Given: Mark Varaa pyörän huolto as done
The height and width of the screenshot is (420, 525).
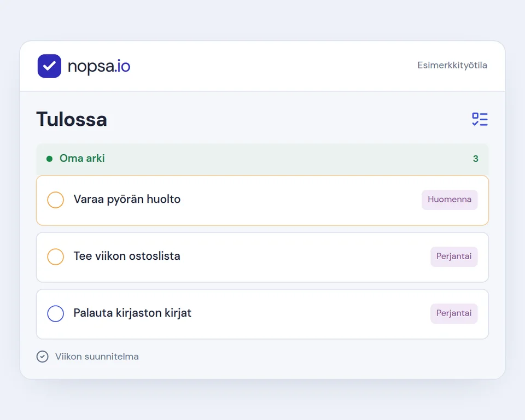Looking at the screenshot, I should [56, 200].
